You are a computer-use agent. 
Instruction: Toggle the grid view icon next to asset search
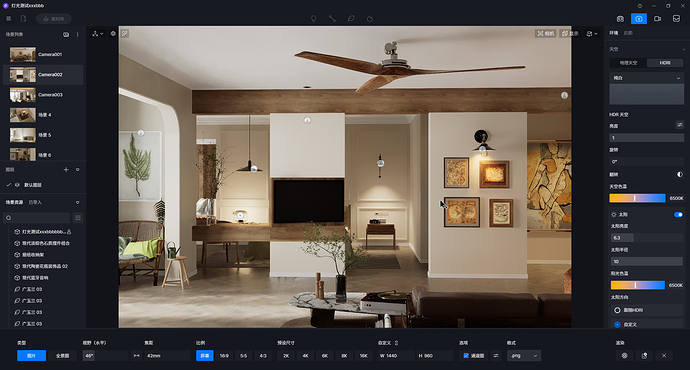pyautogui.click(x=78, y=218)
